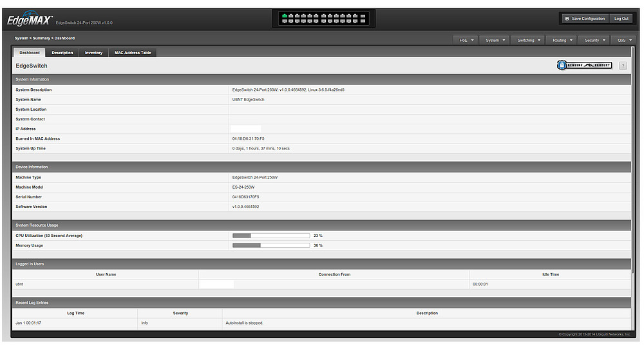
Task: Click the CPU Utilization progress bar
Action: pos(271,236)
